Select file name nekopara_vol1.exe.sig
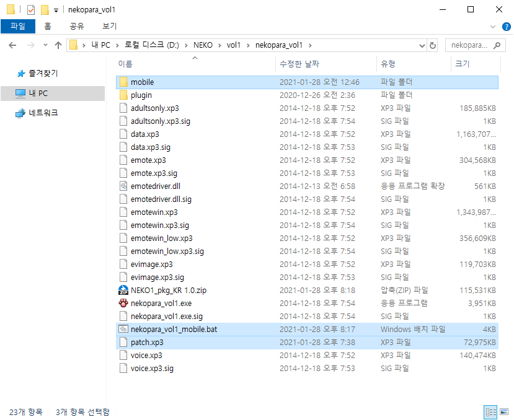 (167, 317)
